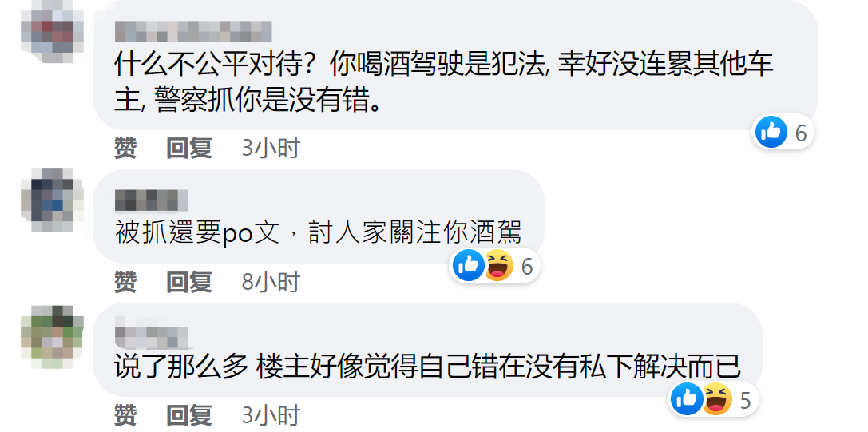Screen dimensions: 868x432
Task: Click the thumbs-up reaction icon on the 说了那么多 comment
Action: [x=687, y=398]
